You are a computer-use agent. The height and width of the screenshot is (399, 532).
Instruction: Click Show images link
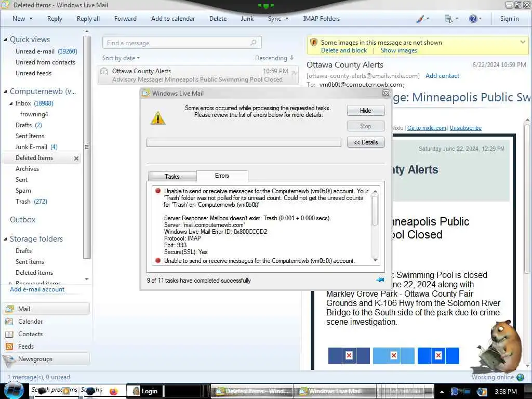pyautogui.click(x=399, y=50)
